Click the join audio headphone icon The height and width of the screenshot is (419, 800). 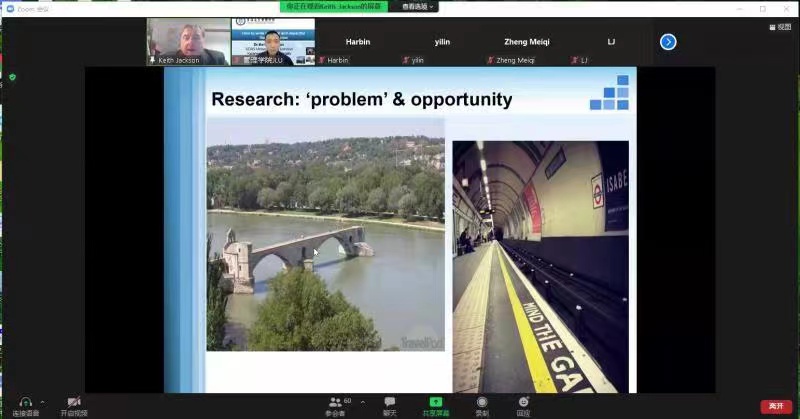pos(26,402)
